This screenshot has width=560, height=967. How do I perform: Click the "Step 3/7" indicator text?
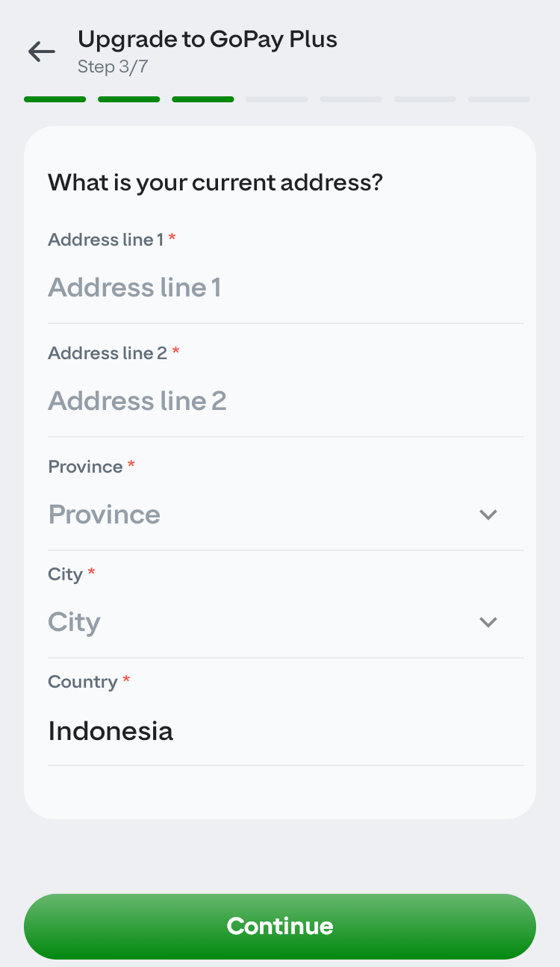(113, 67)
